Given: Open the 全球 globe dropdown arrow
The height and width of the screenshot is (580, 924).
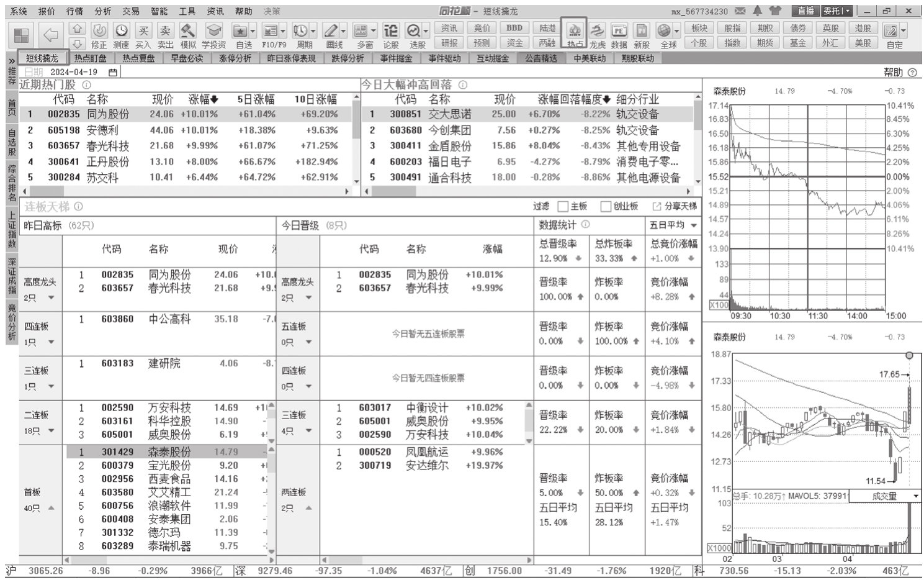Looking at the screenshot, I should (676, 30).
